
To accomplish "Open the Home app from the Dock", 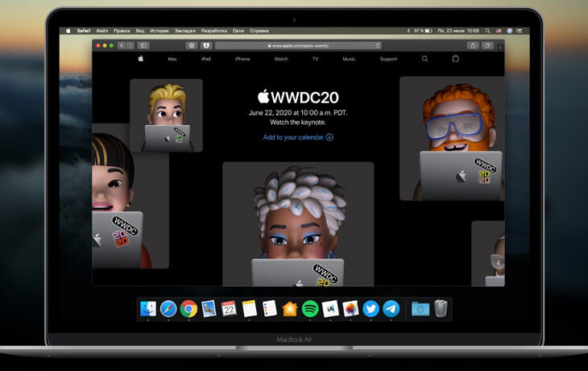I will click(x=290, y=309).
